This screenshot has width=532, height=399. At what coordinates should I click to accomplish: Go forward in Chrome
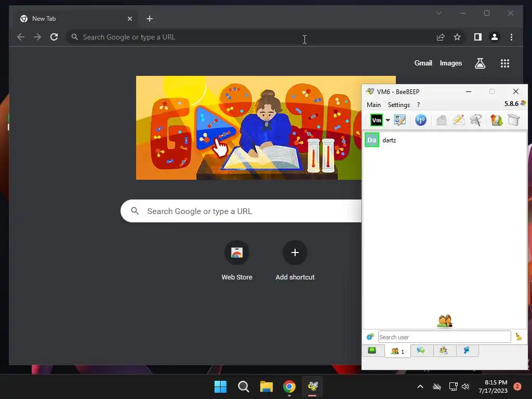point(37,37)
